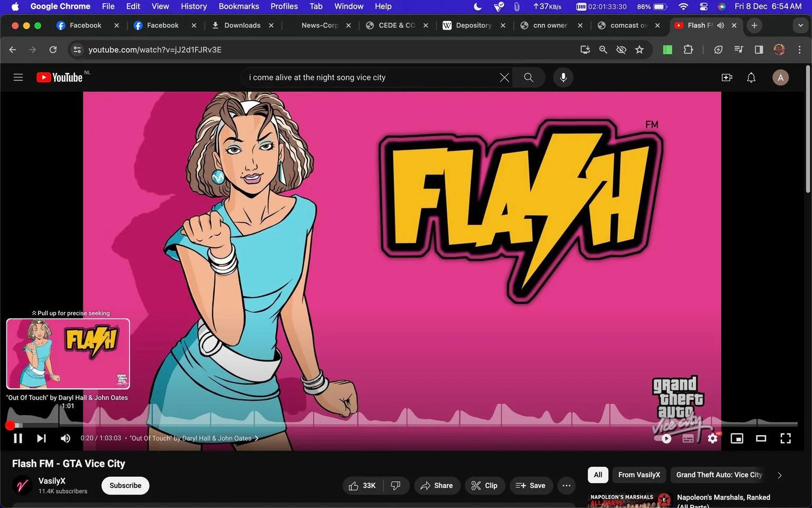Enter fullscreen mode
This screenshot has height=508, width=812.
(786, 438)
